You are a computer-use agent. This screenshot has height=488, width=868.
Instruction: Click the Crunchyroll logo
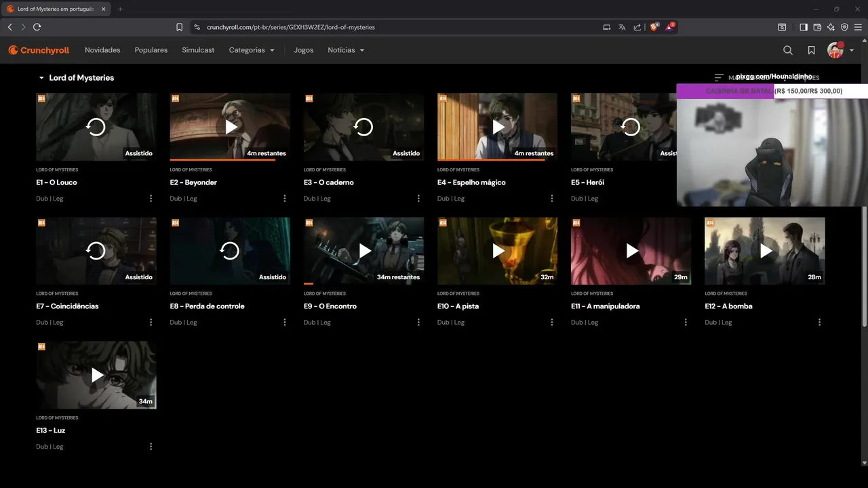39,50
